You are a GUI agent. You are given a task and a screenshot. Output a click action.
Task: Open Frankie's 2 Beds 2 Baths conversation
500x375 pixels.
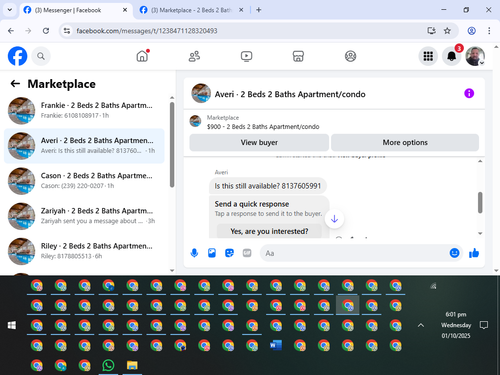84,110
